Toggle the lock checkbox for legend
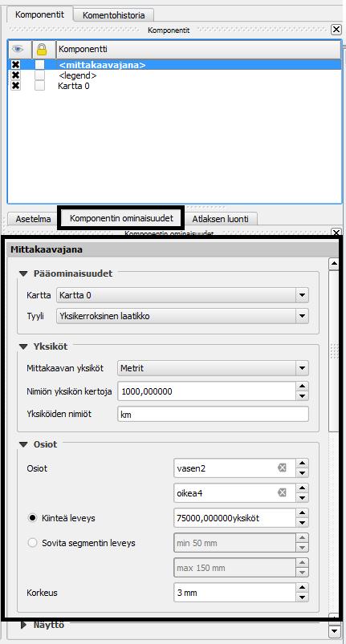 point(39,75)
